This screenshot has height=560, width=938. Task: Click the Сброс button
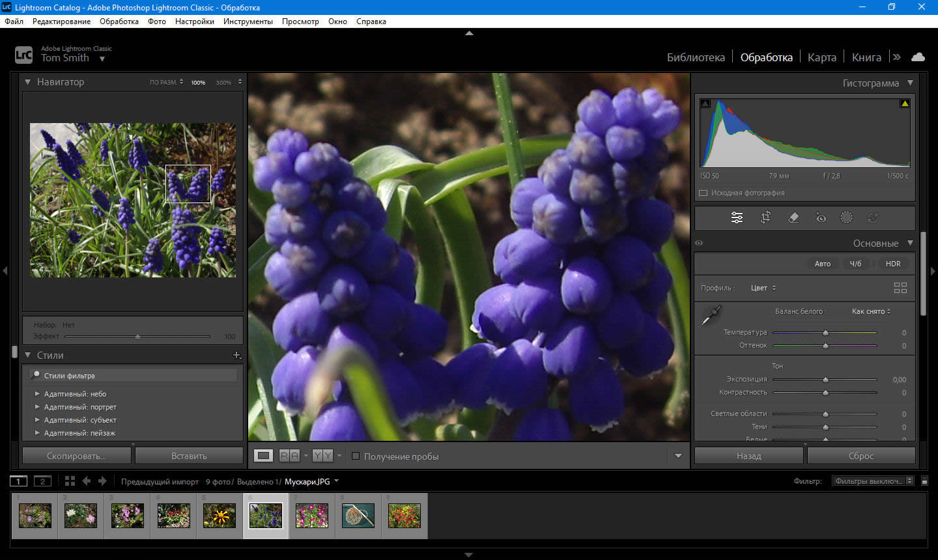click(860, 456)
